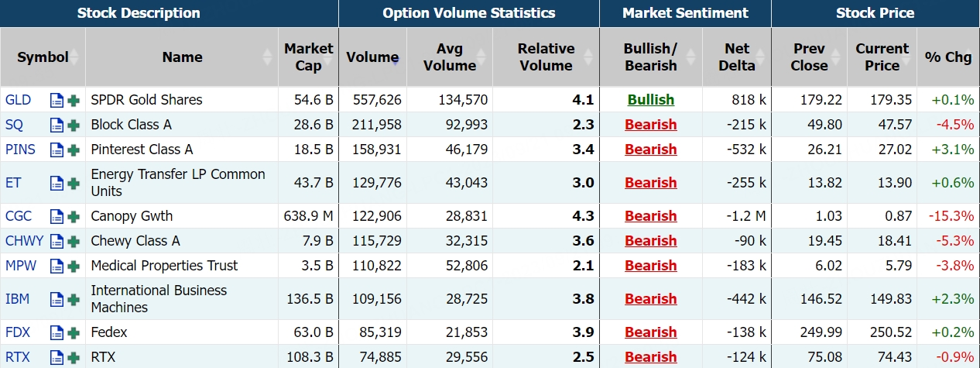Screen dimensions: 980x368
Task: Click the green plus icon for FDX
Action: pos(74,332)
